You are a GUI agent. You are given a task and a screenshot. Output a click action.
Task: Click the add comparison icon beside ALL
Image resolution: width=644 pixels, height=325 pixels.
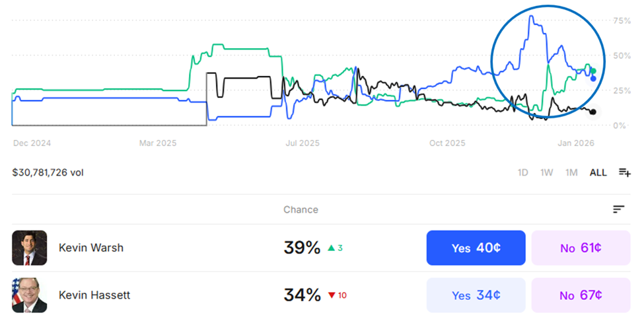click(624, 172)
